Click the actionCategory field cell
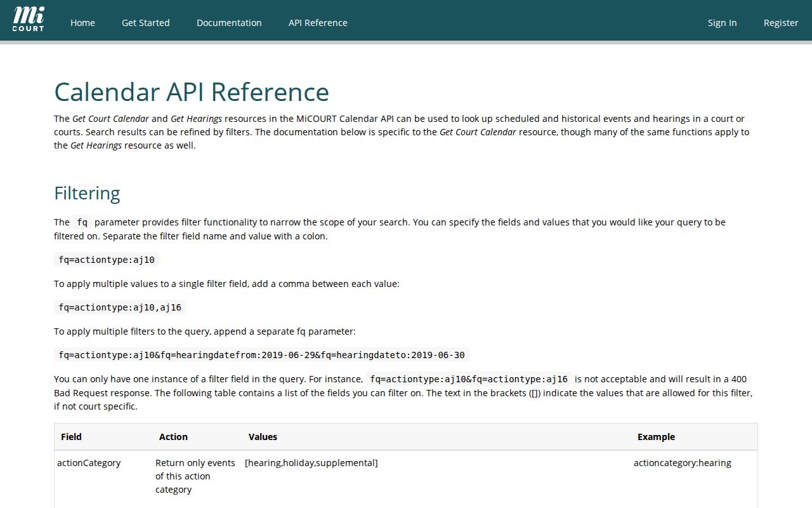Image resolution: width=812 pixels, height=508 pixels. 89,463
